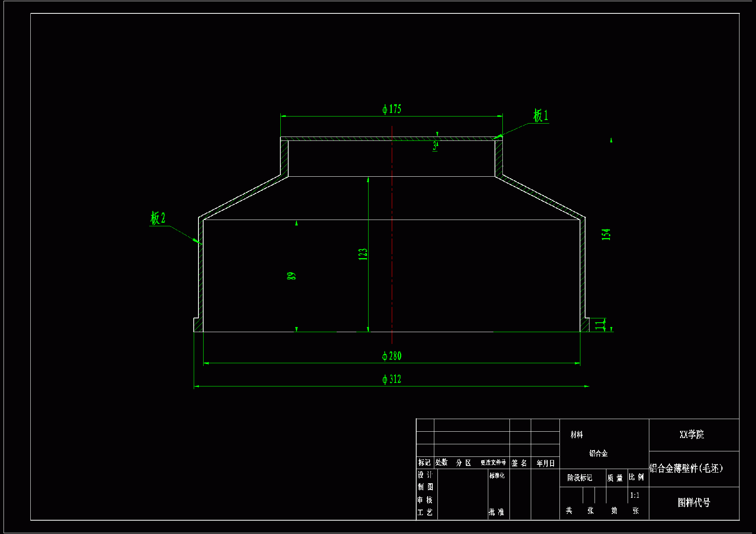Image resolution: width=756 pixels, height=534 pixels.
Task: Select the 89 vertical dimension text
Action: pyautogui.click(x=291, y=276)
